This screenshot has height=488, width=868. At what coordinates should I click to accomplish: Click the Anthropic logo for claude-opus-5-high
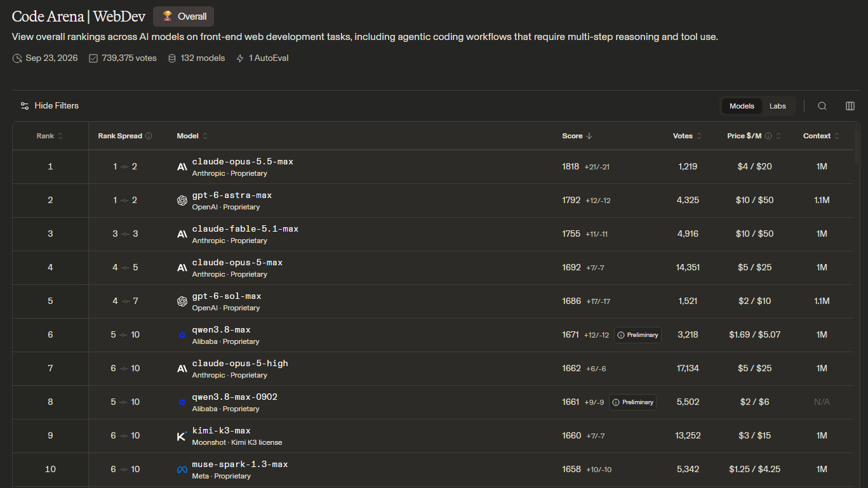[182, 369]
